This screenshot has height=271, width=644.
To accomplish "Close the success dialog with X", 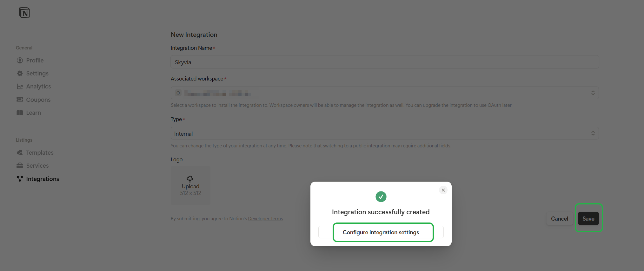I will pyautogui.click(x=443, y=190).
